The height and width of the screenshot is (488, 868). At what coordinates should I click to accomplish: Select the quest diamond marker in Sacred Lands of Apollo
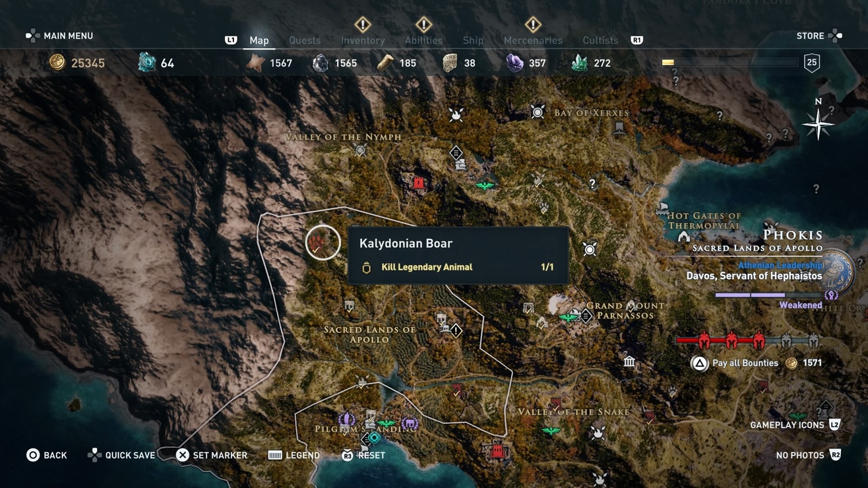click(456, 330)
